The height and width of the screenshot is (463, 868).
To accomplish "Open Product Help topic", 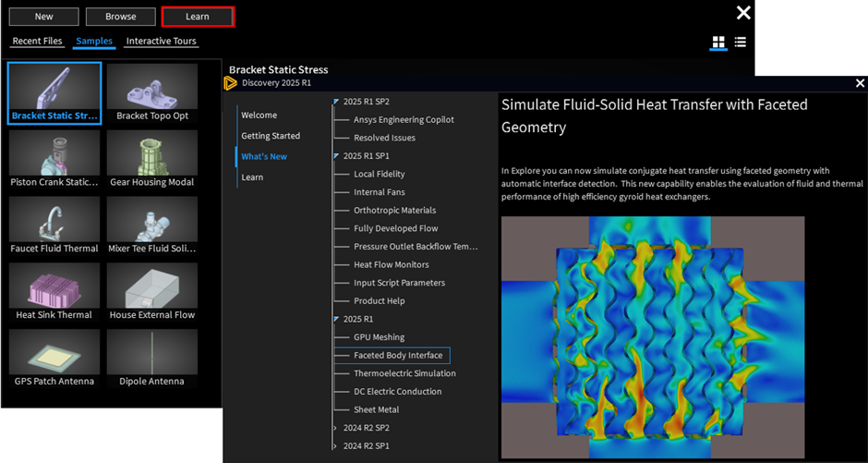I will click(380, 300).
